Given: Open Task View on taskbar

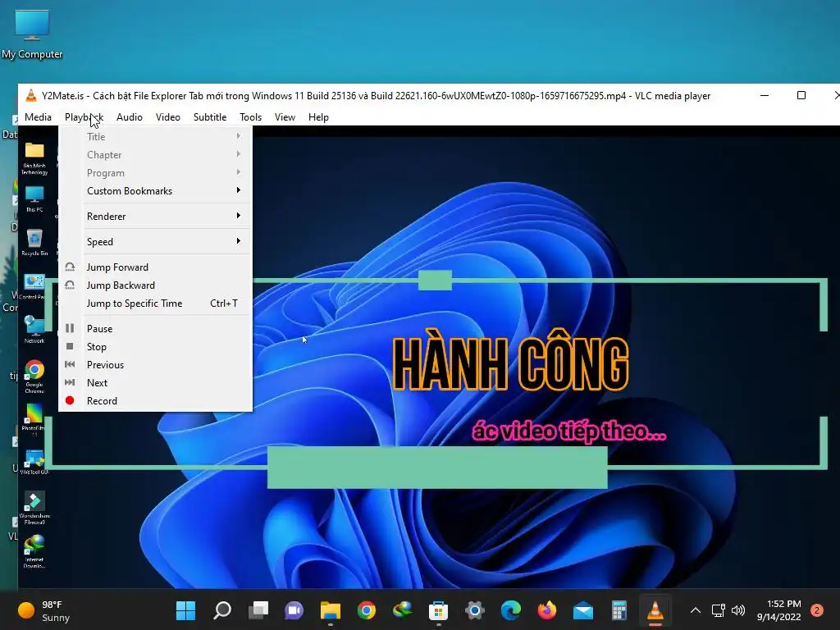Looking at the screenshot, I should (258, 610).
